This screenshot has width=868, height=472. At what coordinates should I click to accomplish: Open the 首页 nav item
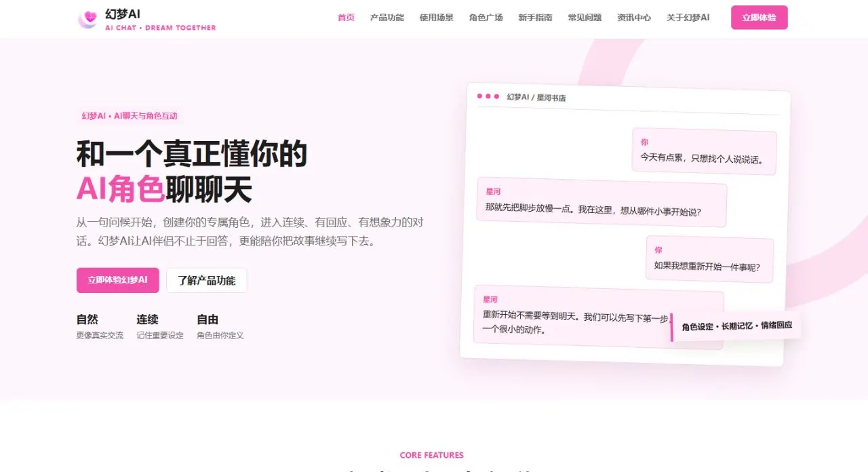(x=346, y=18)
